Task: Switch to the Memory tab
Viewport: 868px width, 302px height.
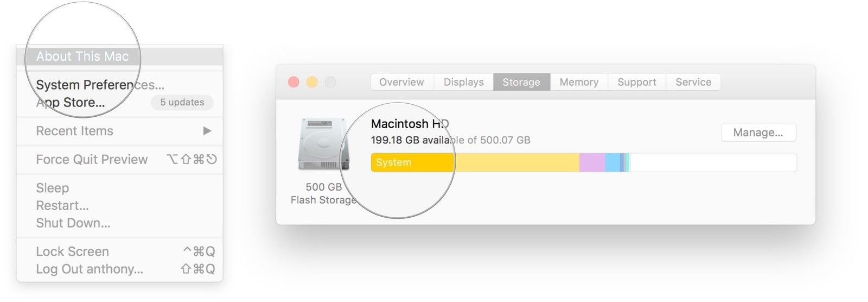Action: point(579,82)
